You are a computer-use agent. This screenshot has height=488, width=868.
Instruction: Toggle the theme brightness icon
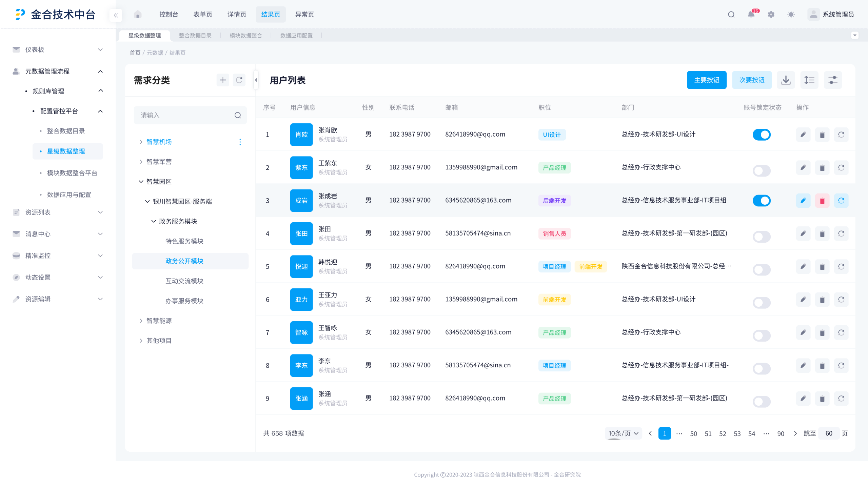(791, 14)
